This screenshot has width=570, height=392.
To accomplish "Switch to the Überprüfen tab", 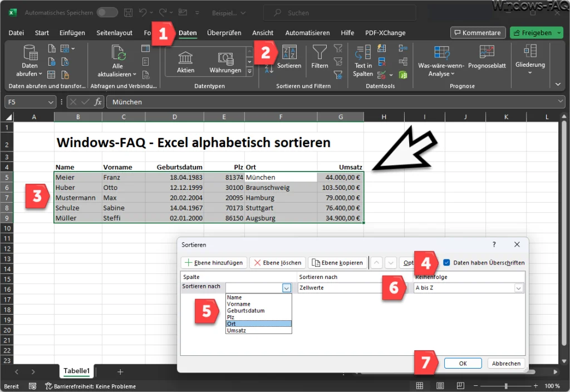I will point(224,33).
